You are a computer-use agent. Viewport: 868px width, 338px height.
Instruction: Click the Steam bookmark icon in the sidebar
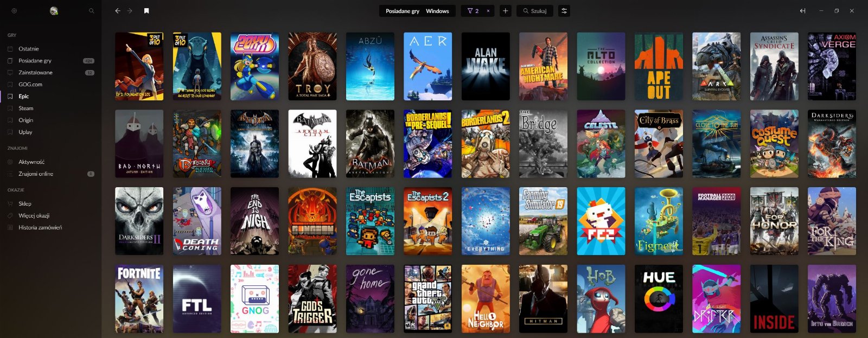[10, 109]
